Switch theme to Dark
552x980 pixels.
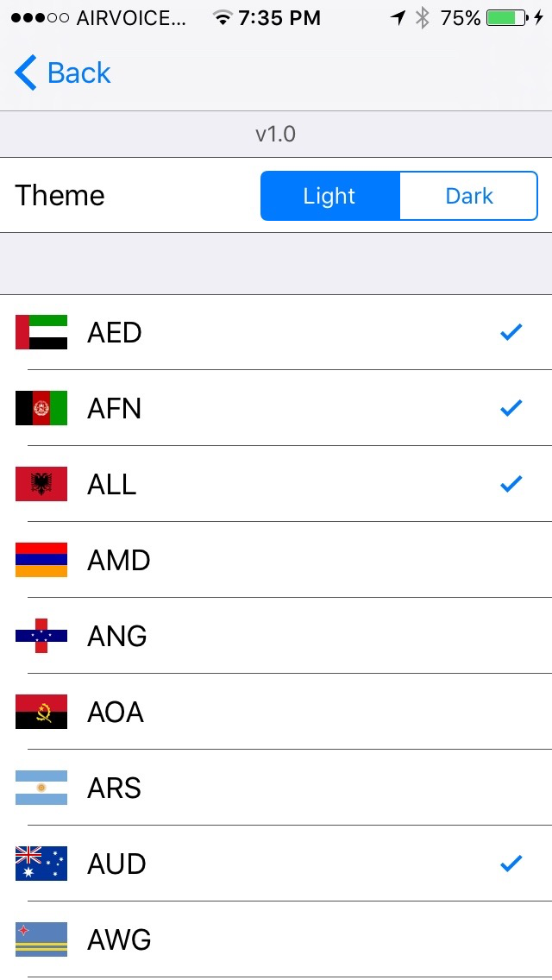pyautogui.click(x=468, y=196)
